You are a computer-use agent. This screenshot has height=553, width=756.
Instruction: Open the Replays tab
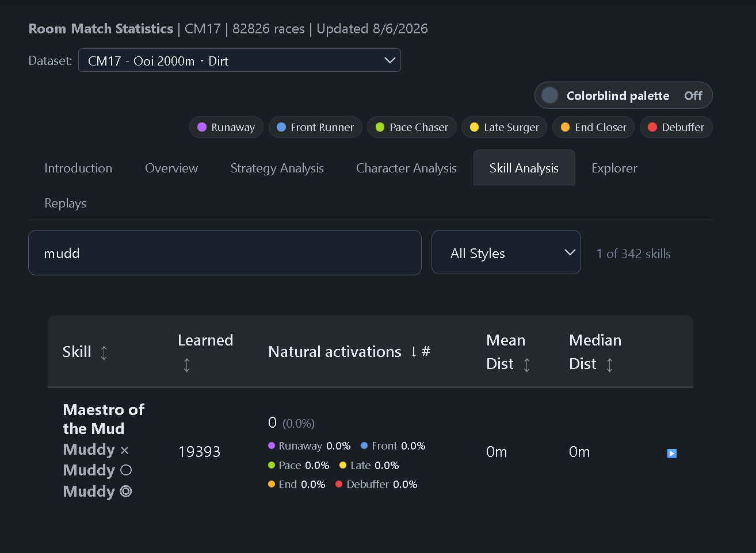[x=65, y=203]
